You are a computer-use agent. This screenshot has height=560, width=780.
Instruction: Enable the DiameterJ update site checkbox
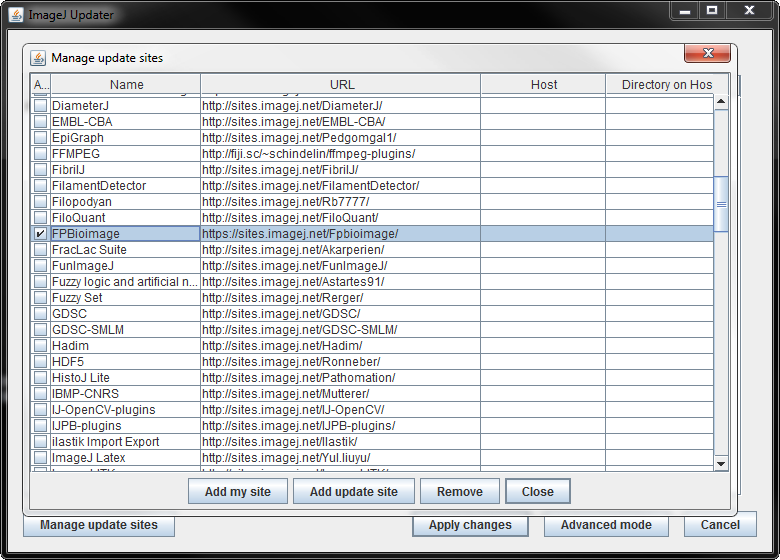[x=40, y=106]
